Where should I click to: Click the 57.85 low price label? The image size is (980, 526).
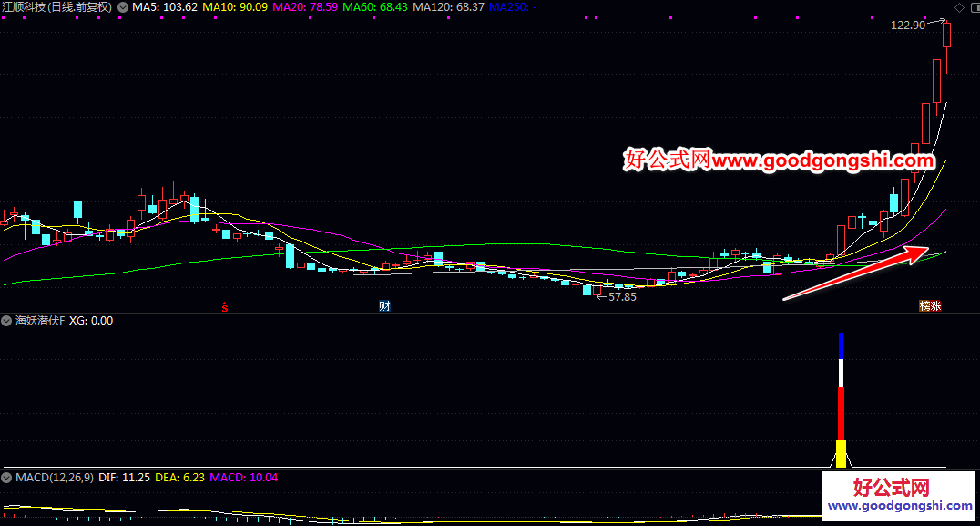click(x=622, y=297)
